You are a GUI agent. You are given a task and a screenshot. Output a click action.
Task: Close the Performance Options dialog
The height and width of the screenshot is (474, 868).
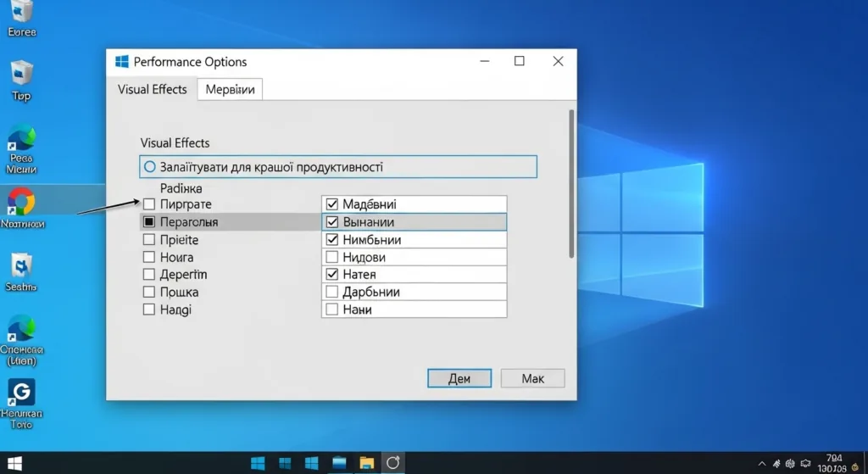[558, 61]
